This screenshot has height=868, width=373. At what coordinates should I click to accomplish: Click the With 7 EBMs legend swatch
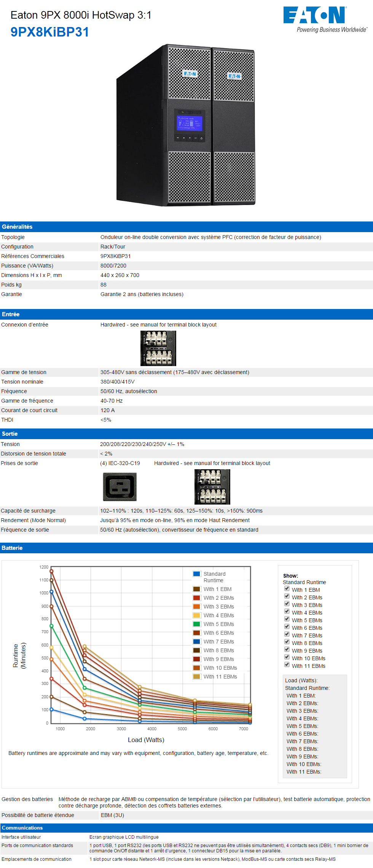click(x=197, y=642)
